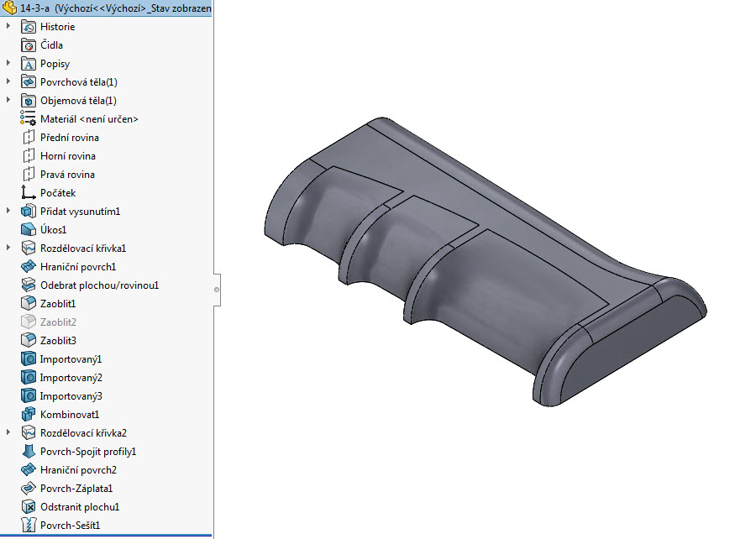Click the Povrch-Záplata1 filled surface icon
Screen dimensions: 756x539
pyautogui.click(x=28, y=488)
